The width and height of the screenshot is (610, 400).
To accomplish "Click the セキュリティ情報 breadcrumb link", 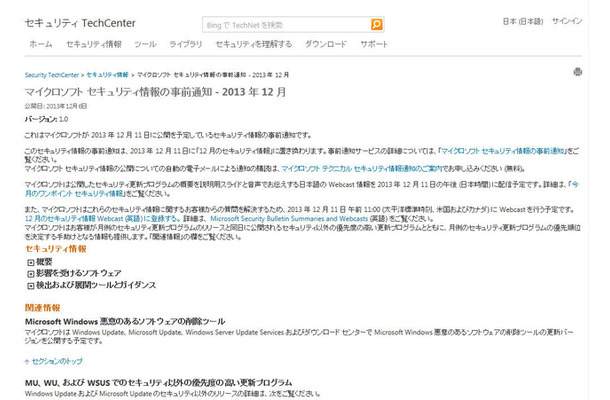I will 107,75.
